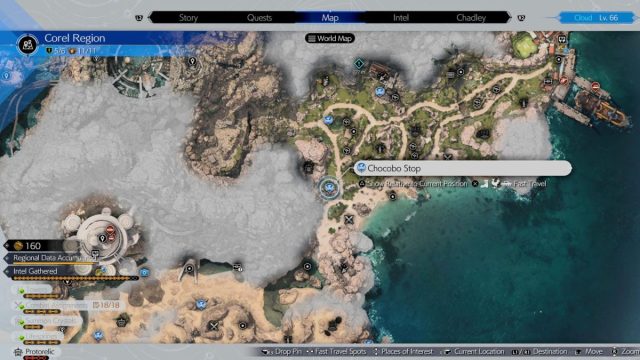Click the Current Location prompt
The image size is (640, 360).
(474, 351)
